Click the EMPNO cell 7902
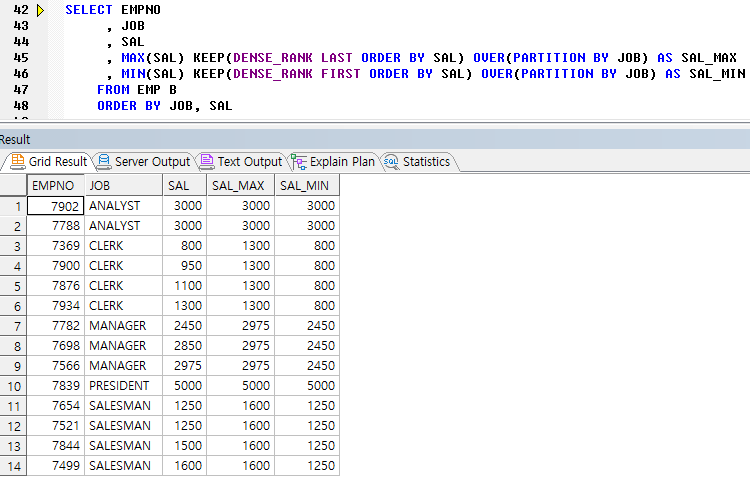The image size is (750, 484). pyautogui.click(x=56, y=206)
